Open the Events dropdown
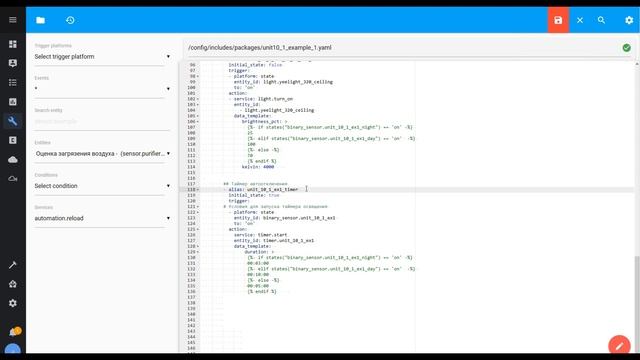640x360 pixels. pyautogui.click(x=102, y=89)
